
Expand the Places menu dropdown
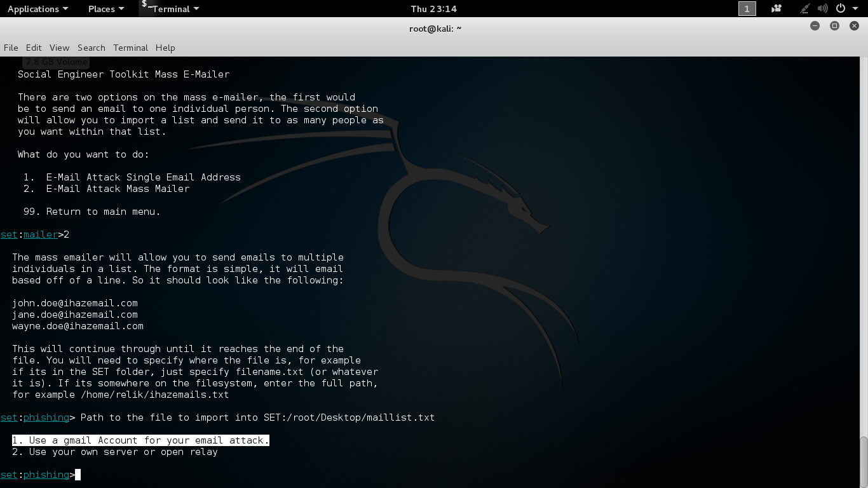102,9
